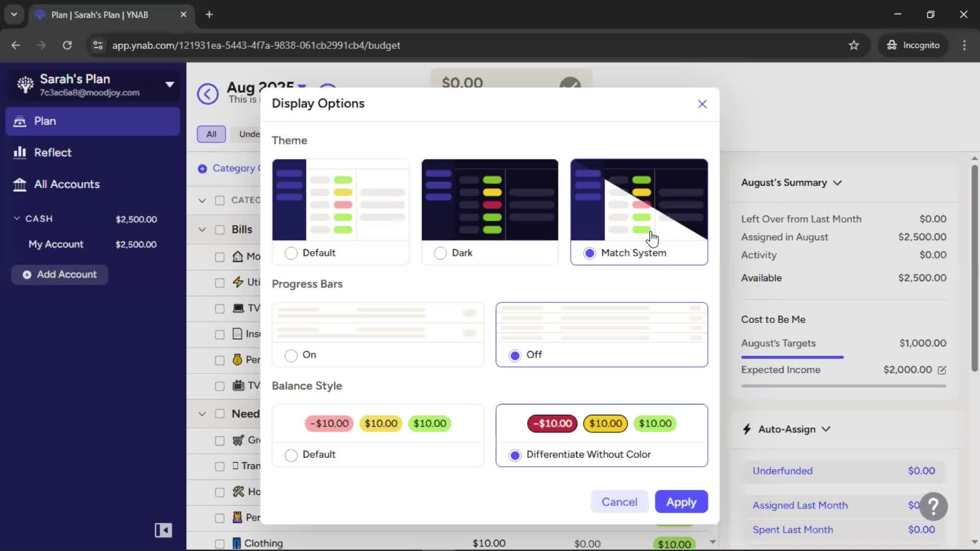Viewport: 980px width, 551px height.
Task: Collapse all category groups chevron in header
Action: [202, 201]
